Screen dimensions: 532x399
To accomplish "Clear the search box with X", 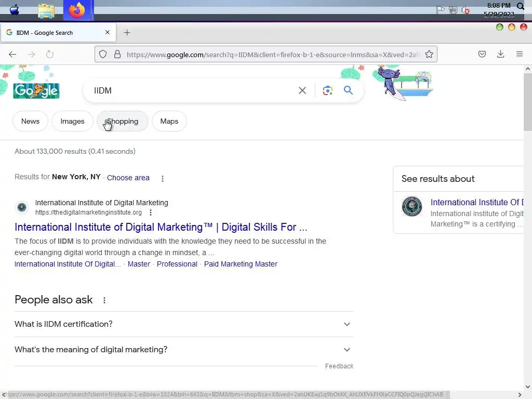I will [x=302, y=90].
